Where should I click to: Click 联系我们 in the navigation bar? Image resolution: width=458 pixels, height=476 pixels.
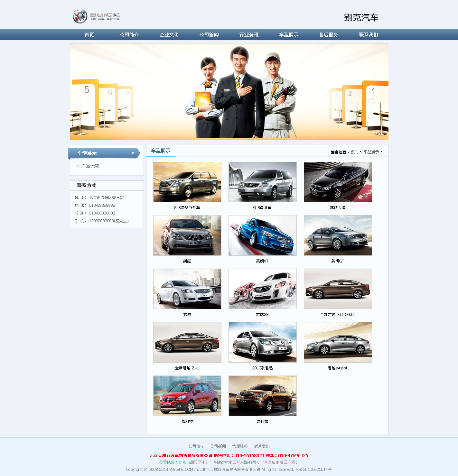(369, 35)
